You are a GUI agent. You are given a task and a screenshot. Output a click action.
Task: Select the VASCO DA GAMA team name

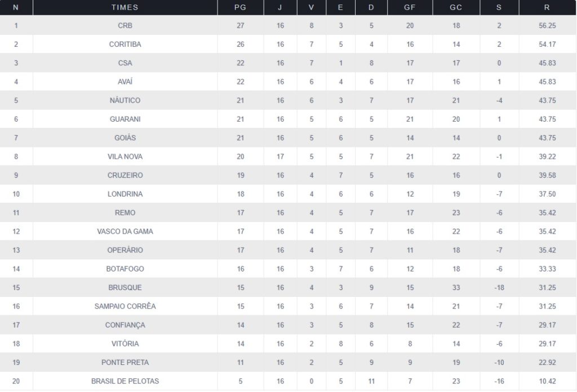pyautogui.click(x=125, y=231)
